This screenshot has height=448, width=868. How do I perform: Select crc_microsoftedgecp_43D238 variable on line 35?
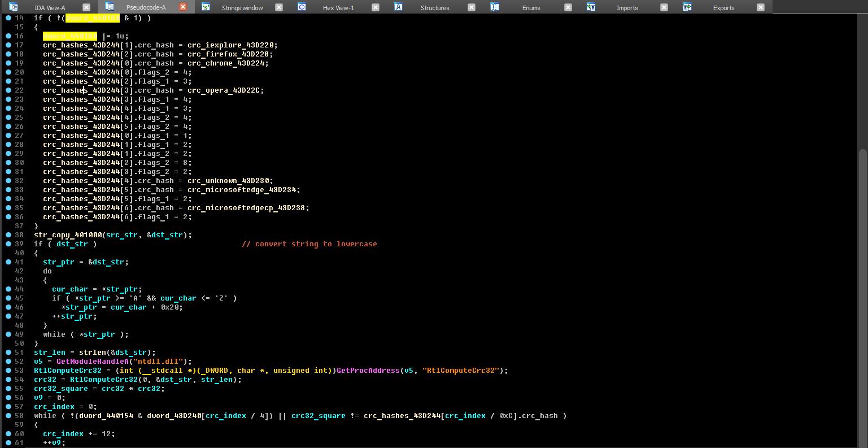246,208
